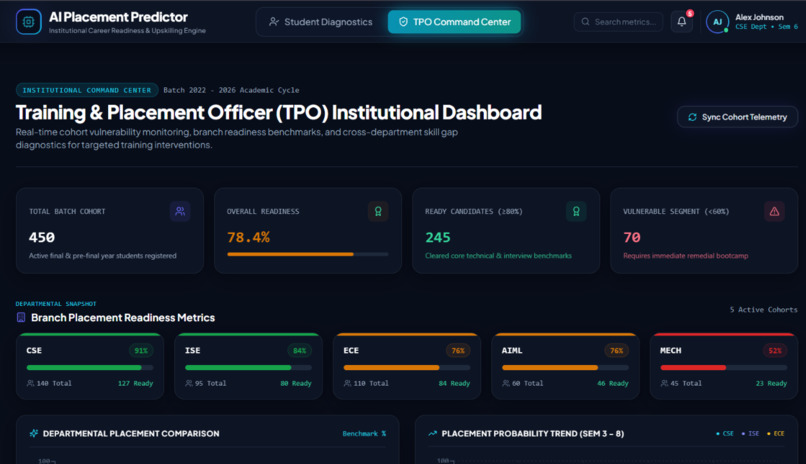Click the AIML orange readiness progress bar
806x464 pixels.
(565, 367)
